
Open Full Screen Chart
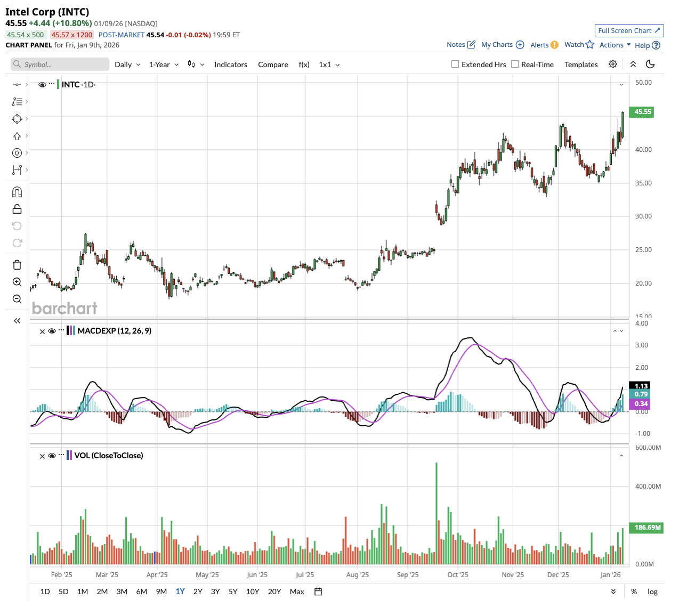[629, 30]
